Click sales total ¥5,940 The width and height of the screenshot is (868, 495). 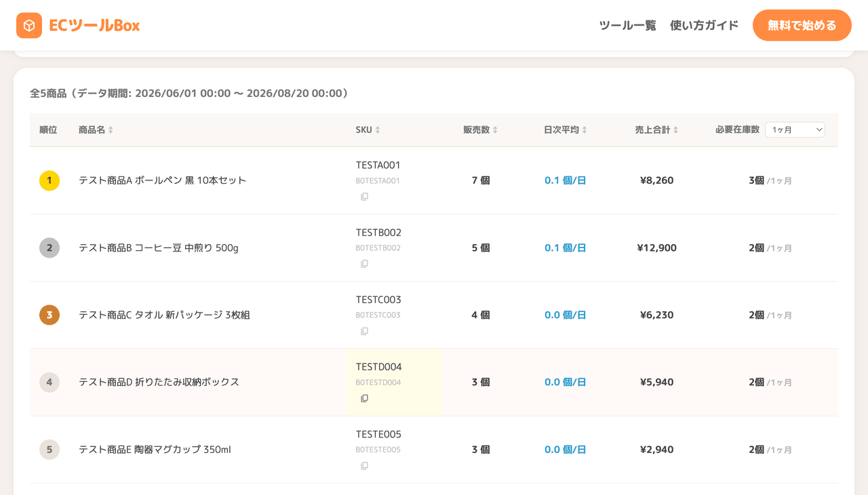click(656, 382)
